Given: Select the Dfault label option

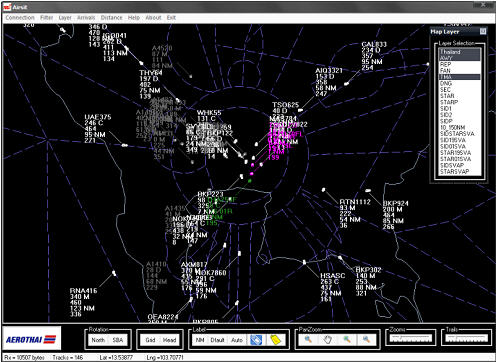Looking at the screenshot, I should pos(217,340).
